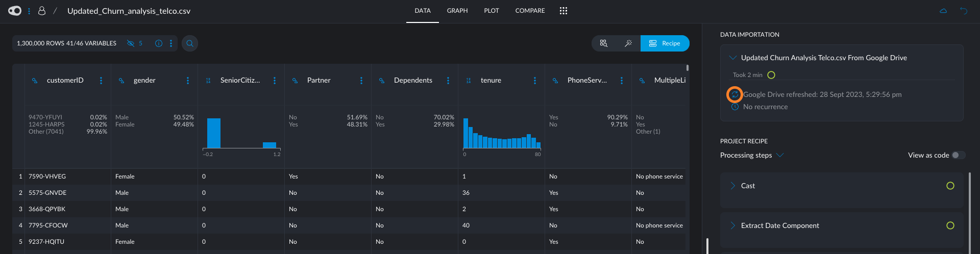Open the customerID column options menu
Viewport: 980px width, 254px height.
101,81
